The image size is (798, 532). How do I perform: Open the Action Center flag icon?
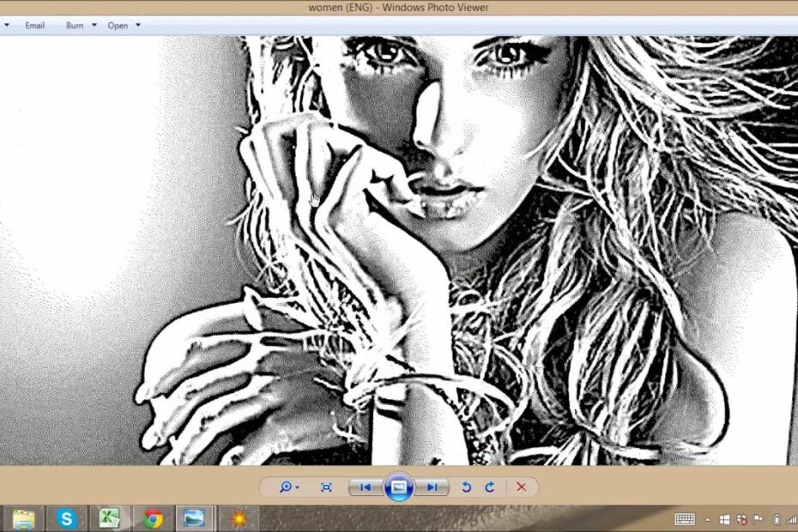[759, 520]
